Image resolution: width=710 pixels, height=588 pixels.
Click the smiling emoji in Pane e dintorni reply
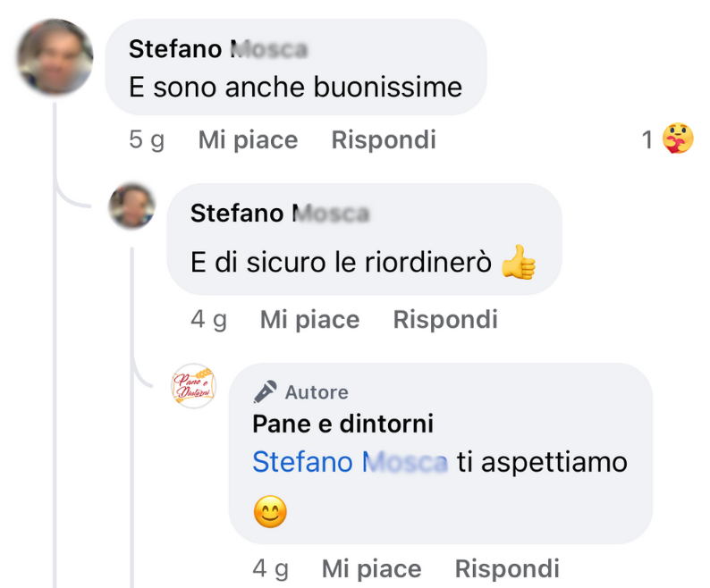270,512
